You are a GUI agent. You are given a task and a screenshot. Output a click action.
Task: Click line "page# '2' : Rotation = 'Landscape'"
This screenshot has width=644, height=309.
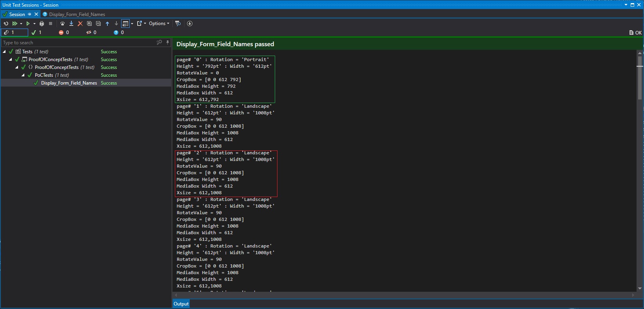224,153
